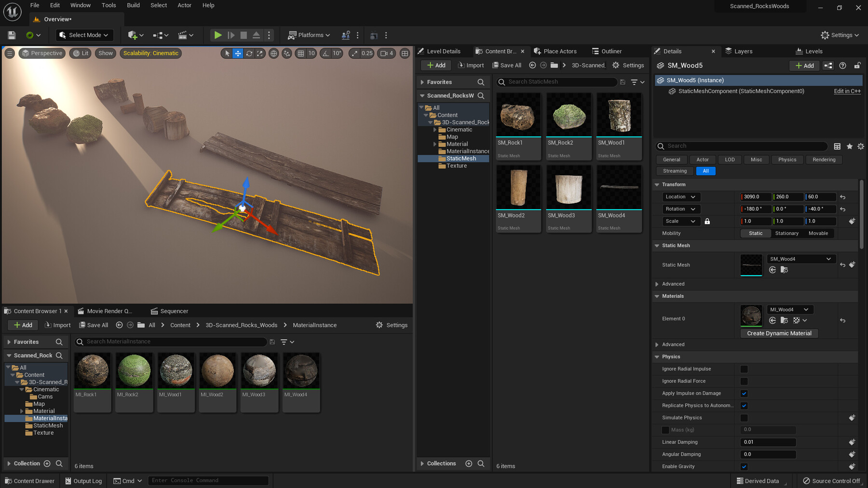868x488 pixels.
Task: Open the Blueprints toolbar icon
Action: pos(158,35)
